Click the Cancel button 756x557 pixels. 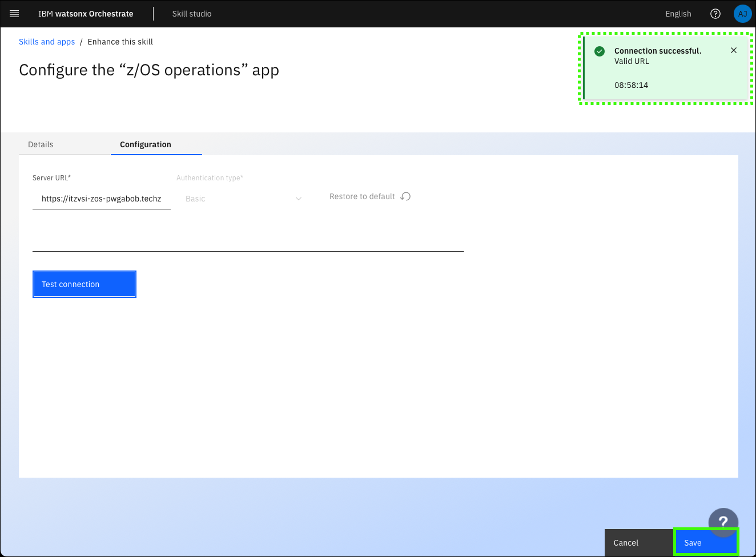(x=626, y=543)
